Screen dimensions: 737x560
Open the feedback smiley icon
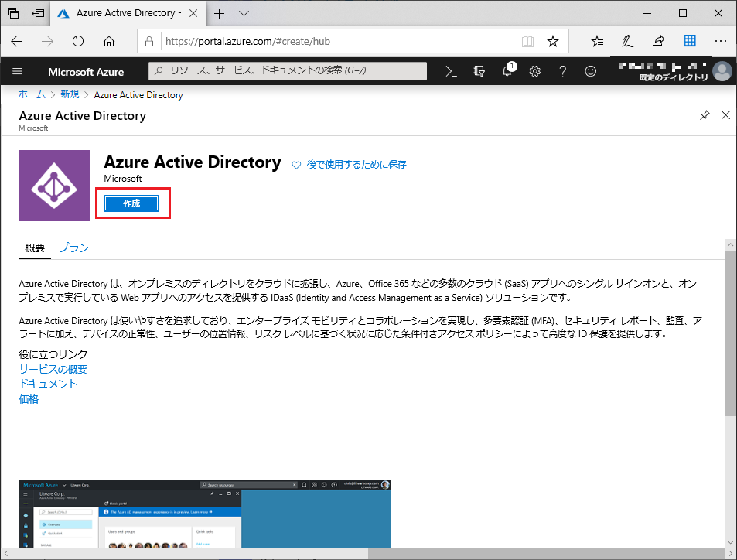point(590,71)
